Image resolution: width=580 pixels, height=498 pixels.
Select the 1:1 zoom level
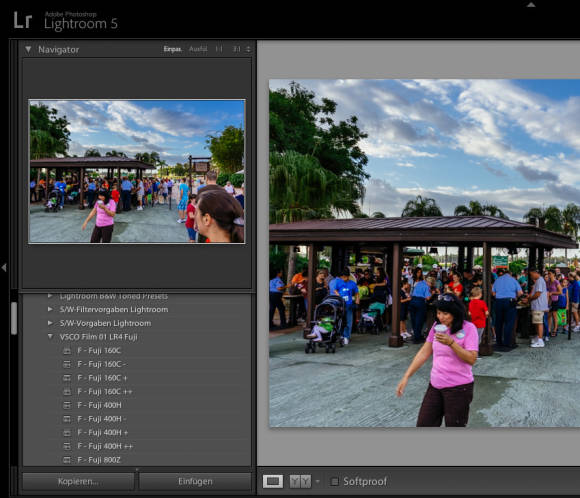219,49
